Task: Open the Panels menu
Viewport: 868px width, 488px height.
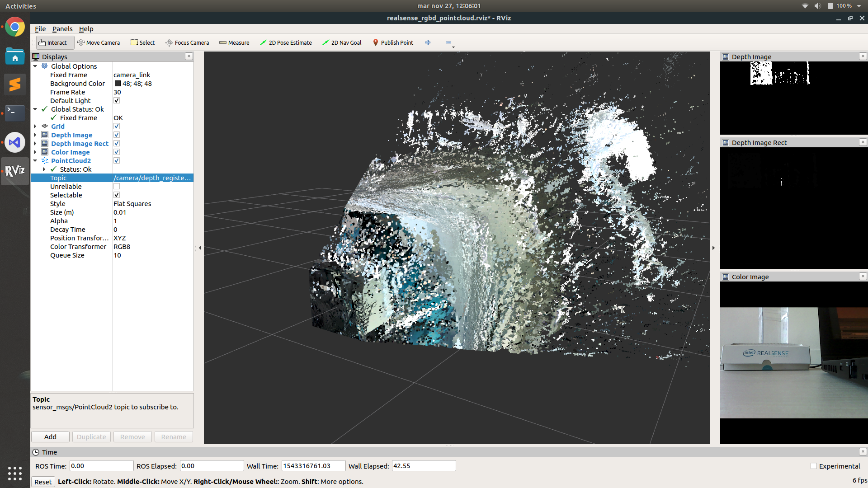Action: [x=62, y=28]
